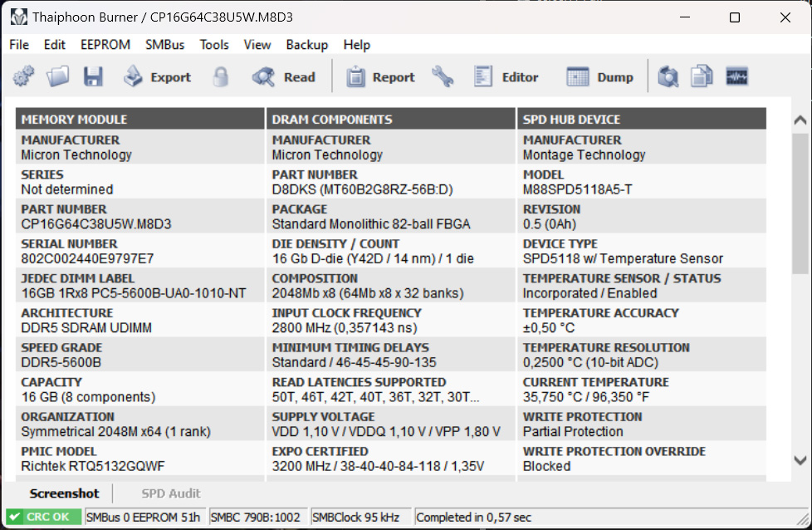Select JEDEC label 16GB 1Rx8 PC5-5600B-UA0-1010-NT
Viewport: 812px width, 530px height.
(134, 293)
